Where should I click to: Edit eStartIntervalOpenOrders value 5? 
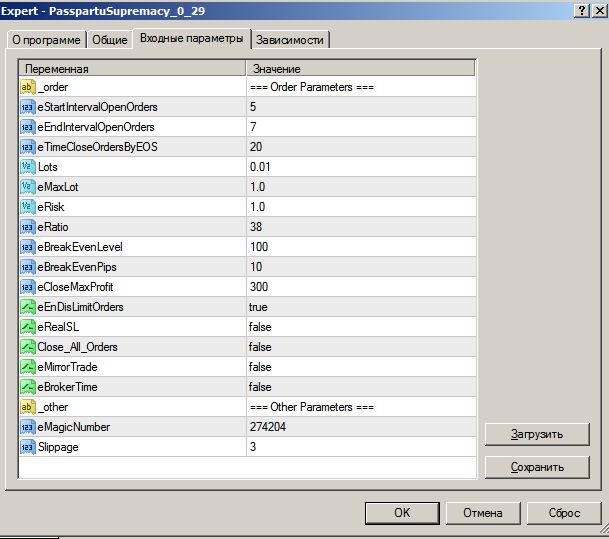361,107
